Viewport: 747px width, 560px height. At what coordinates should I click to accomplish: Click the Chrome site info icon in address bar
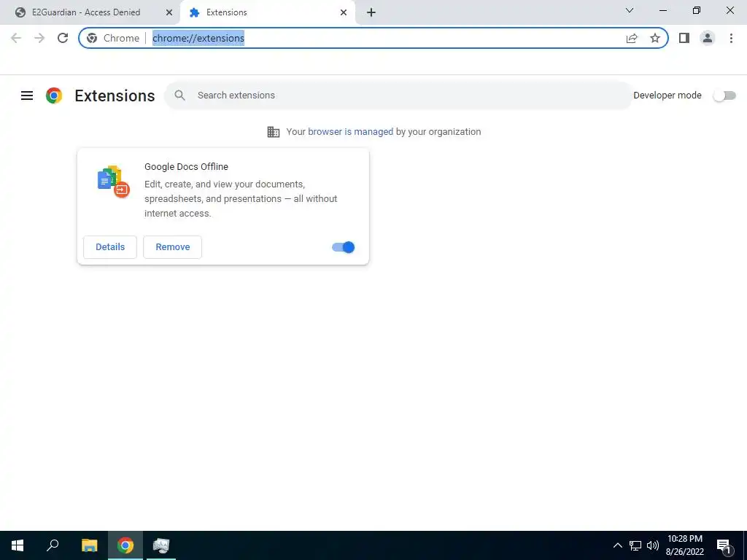[x=92, y=38]
